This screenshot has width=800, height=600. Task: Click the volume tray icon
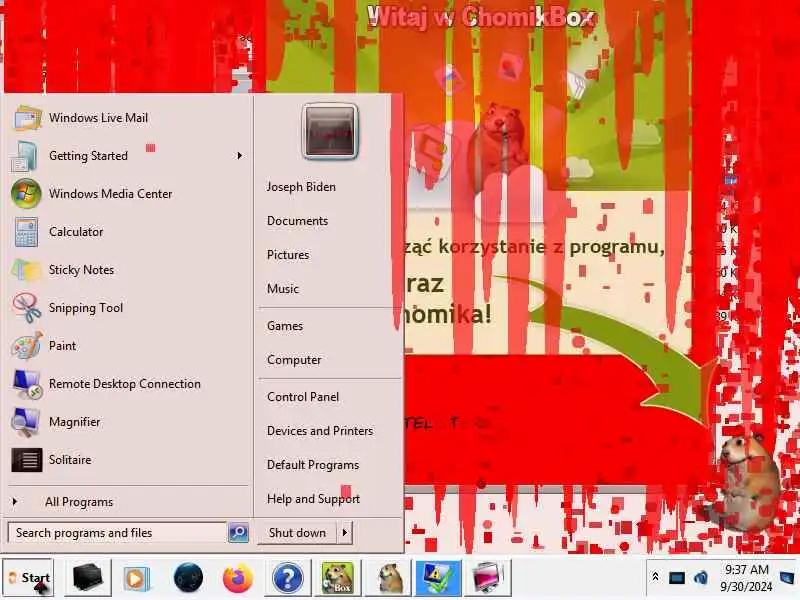point(701,578)
